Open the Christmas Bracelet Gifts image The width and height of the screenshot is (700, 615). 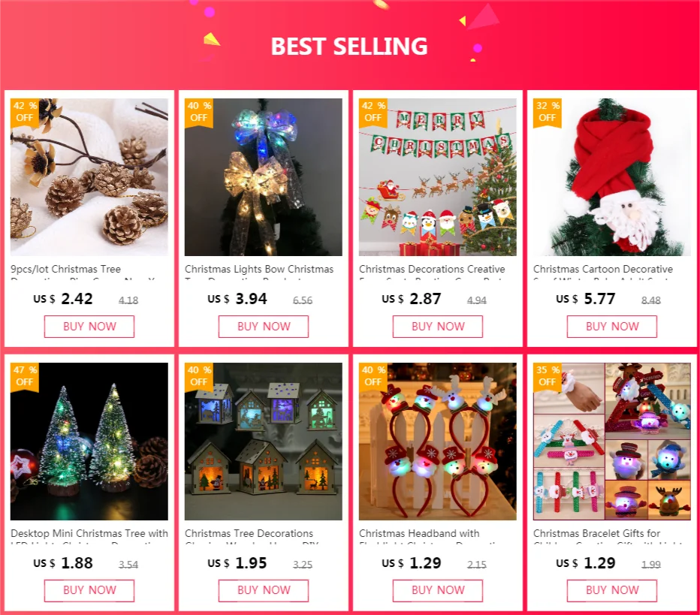pyautogui.click(x=612, y=442)
